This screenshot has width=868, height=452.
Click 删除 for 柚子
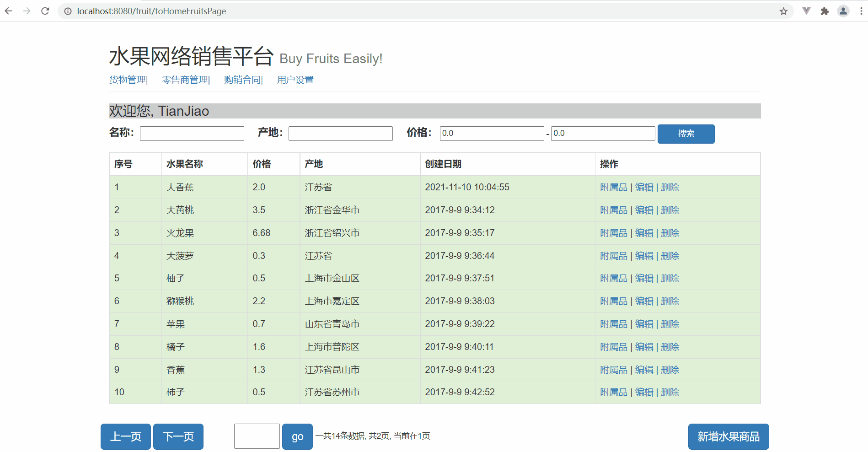point(670,278)
